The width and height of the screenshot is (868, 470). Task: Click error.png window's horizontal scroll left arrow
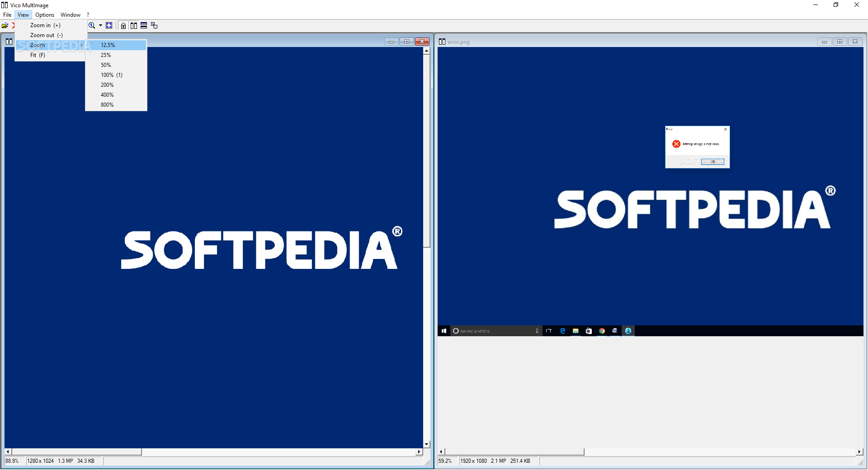coord(441,451)
